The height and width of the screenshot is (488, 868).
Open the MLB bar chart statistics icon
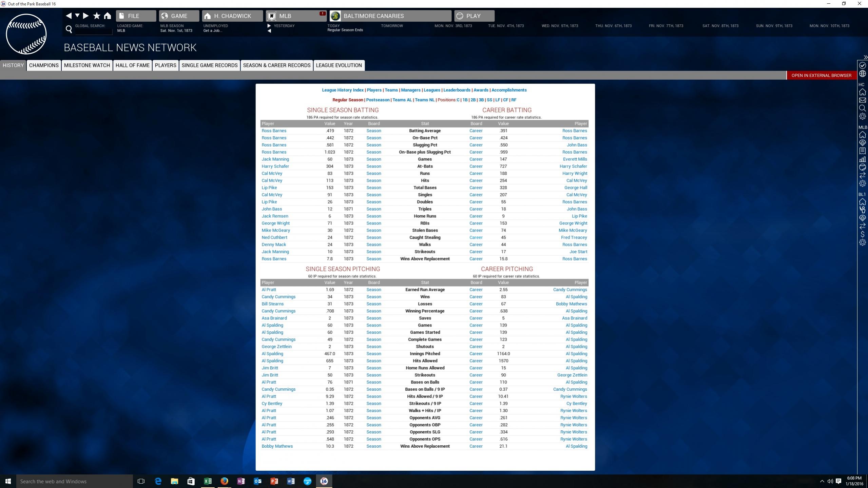point(862,159)
